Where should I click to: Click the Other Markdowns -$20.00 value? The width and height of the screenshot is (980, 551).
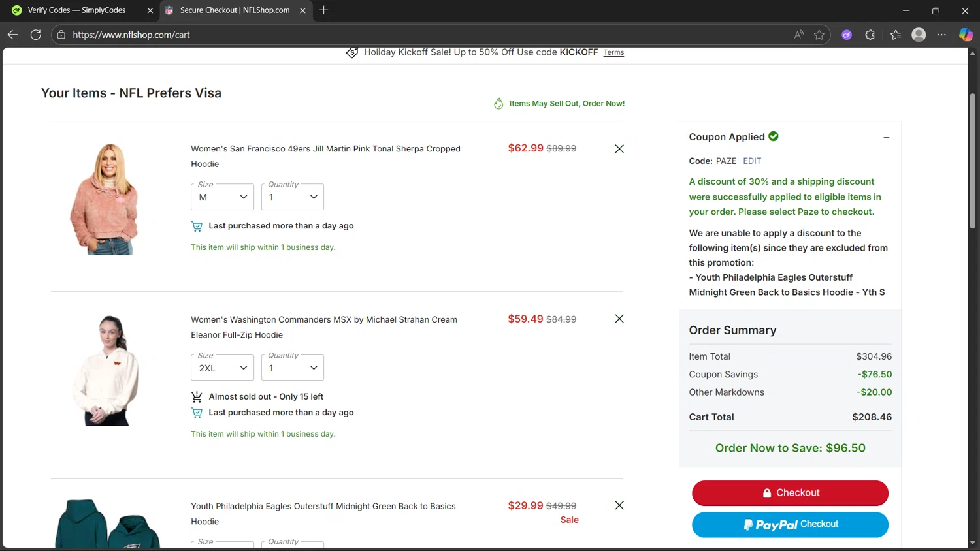874,392
